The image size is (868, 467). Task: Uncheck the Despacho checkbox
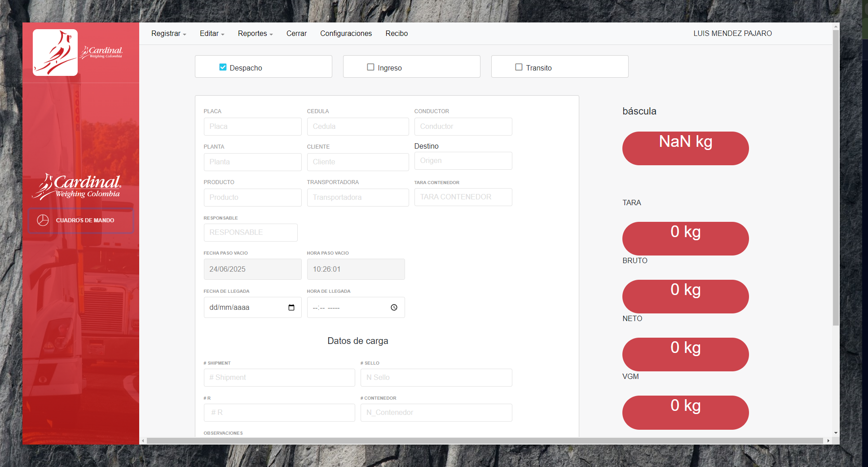pyautogui.click(x=223, y=67)
